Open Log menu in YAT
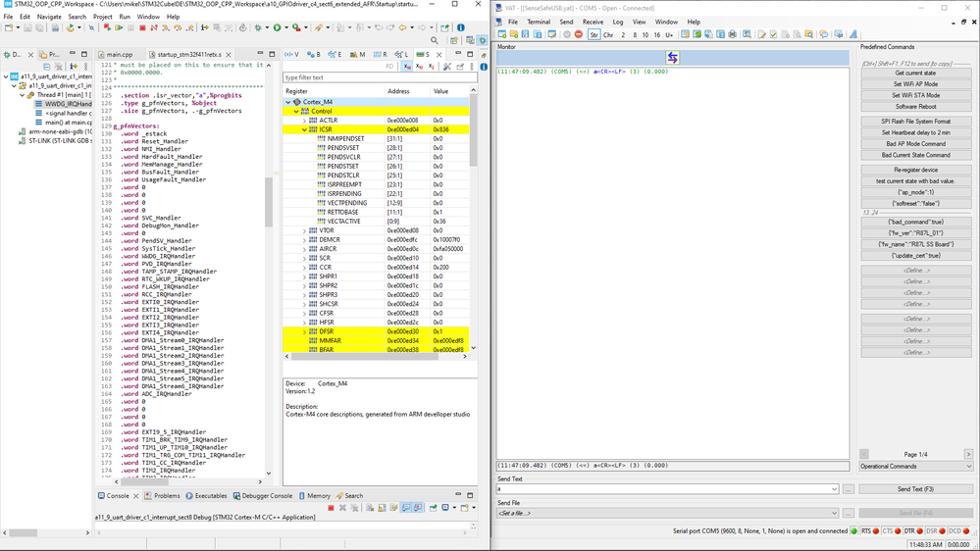This screenshot has height=551, width=980. click(617, 22)
